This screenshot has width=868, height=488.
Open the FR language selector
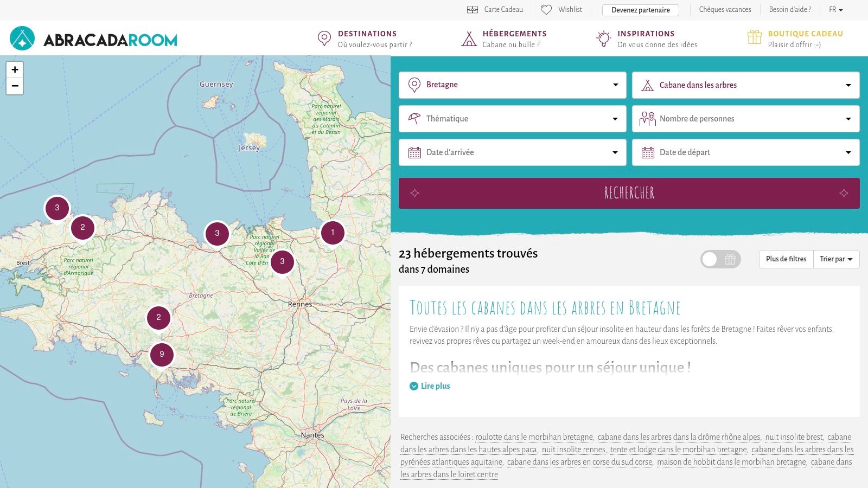(x=836, y=10)
